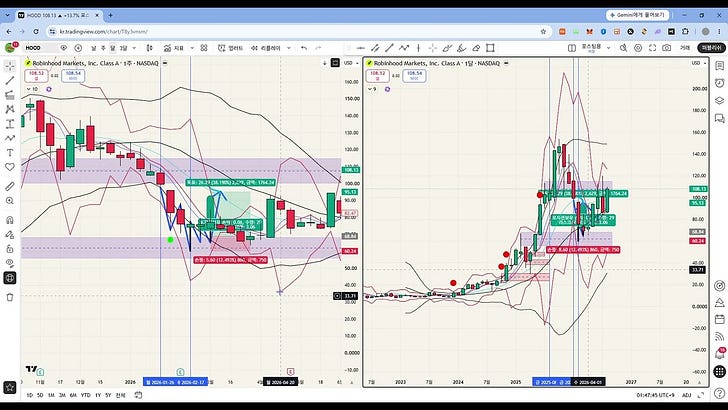728x410 pixels.
Task: Select the 3M date range
Action: click(x=62, y=395)
